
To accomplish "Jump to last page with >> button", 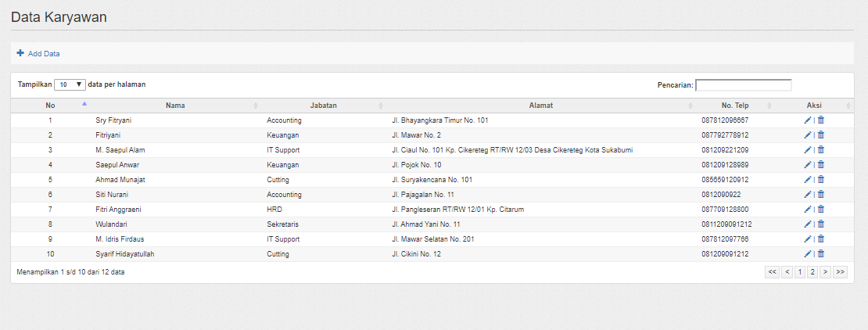I will [x=841, y=272].
